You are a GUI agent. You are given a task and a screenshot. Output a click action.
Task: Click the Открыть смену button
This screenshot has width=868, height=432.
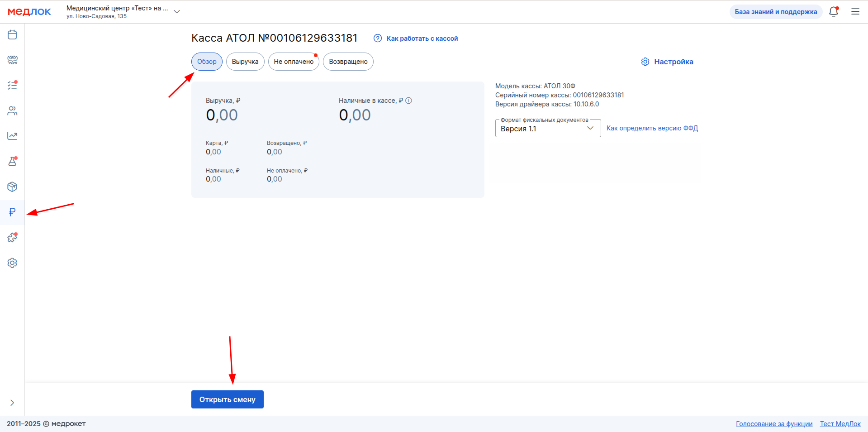pyautogui.click(x=228, y=399)
